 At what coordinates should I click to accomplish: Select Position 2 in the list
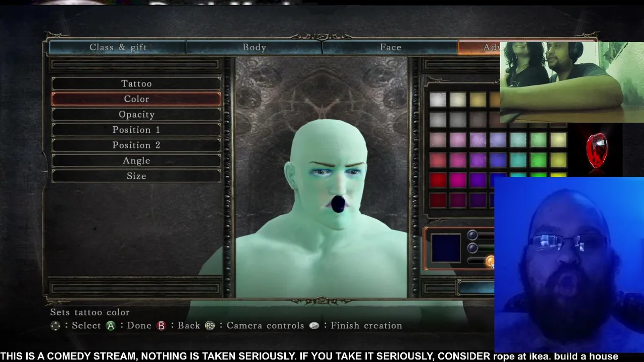[x=136, y=145]
